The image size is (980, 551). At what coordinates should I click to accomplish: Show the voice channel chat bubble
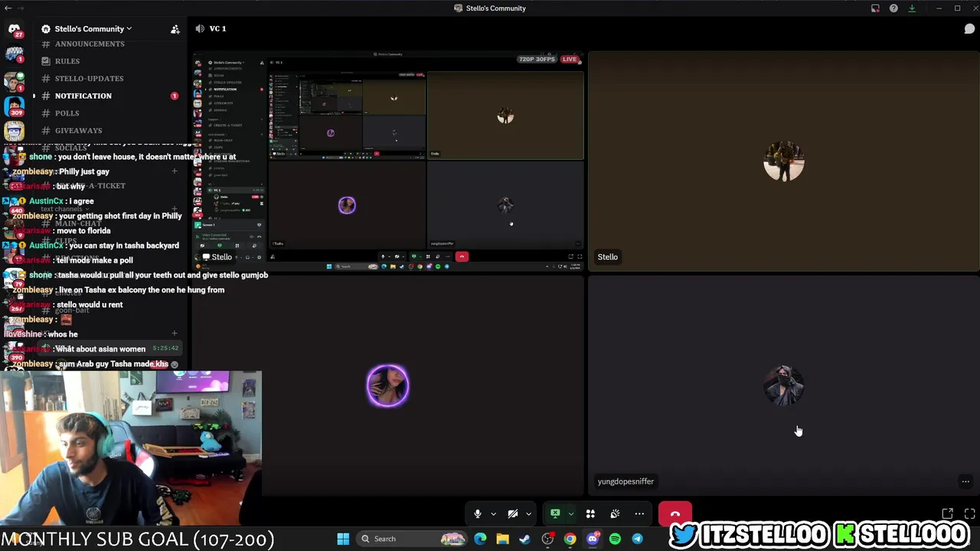(x=969, y=29)
